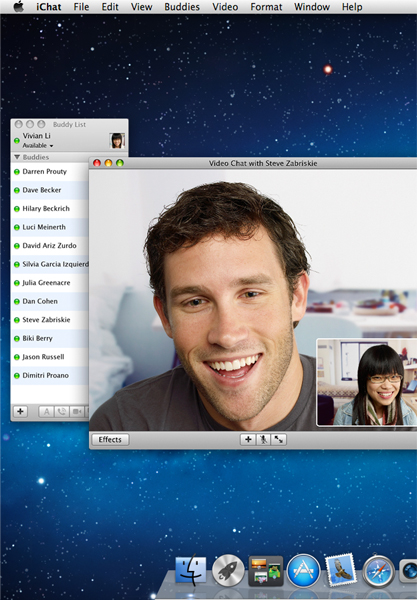Open the Video menu

pos(225,7)
